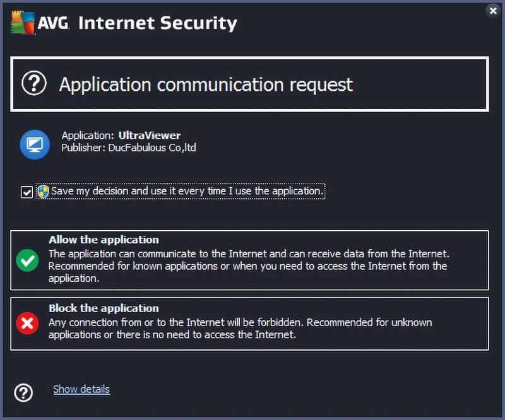Close the AVG Internet Security dialog
Image resolution: width=505 pixels, height=420 pixels.
(493, 11)
